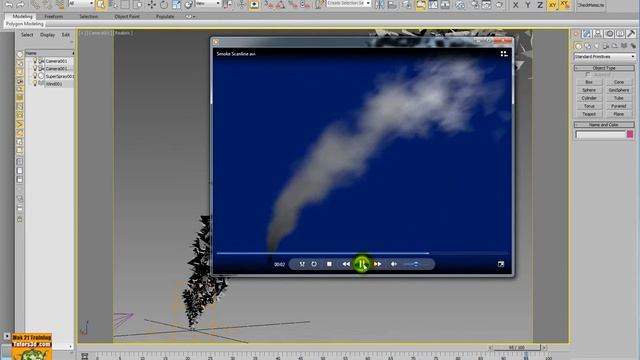Stop the video playback
This screenshot has height=360, width=640.
[x=329, y=264]
